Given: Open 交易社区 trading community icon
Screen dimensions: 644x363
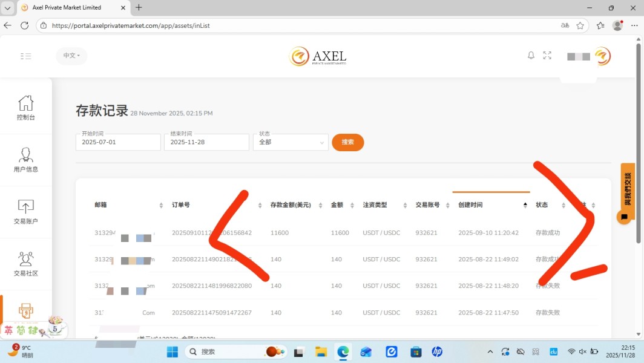Looking at the screenshot, I should (x=25, y=260).
